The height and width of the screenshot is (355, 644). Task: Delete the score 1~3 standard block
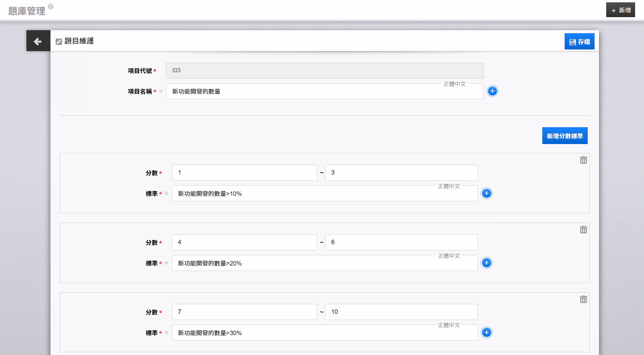pyautogui.click(x=583, y=160)
